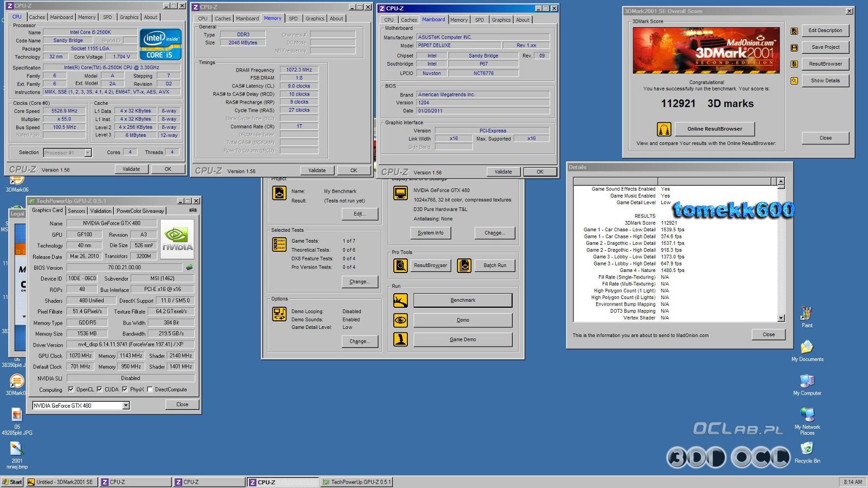Switch to Sensors tab in GPU-Z
The width and height of the screenshot is (868, 488).
pyautogui.click(x=76, y=211)
